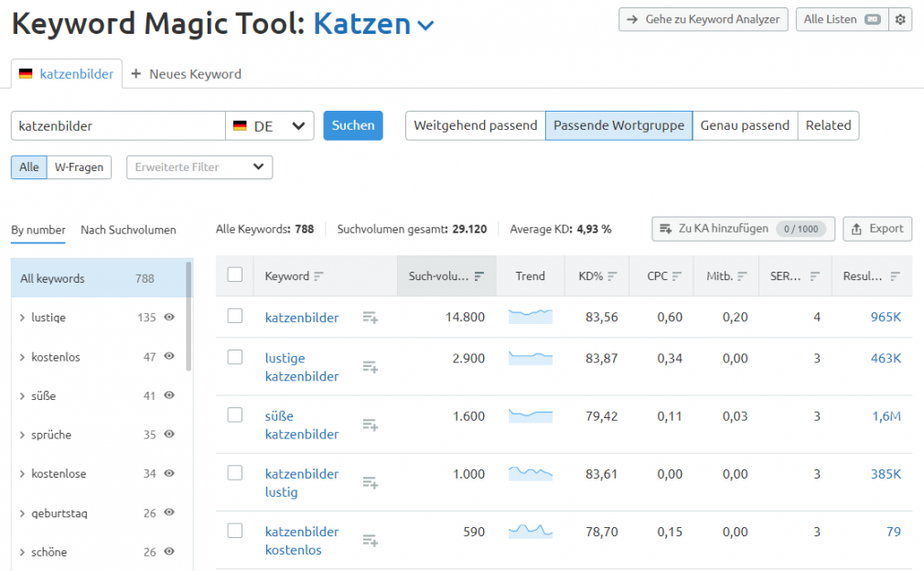Add katzenbilder lustig to list icon
This screenshot has width=924, height=571.
371,482
